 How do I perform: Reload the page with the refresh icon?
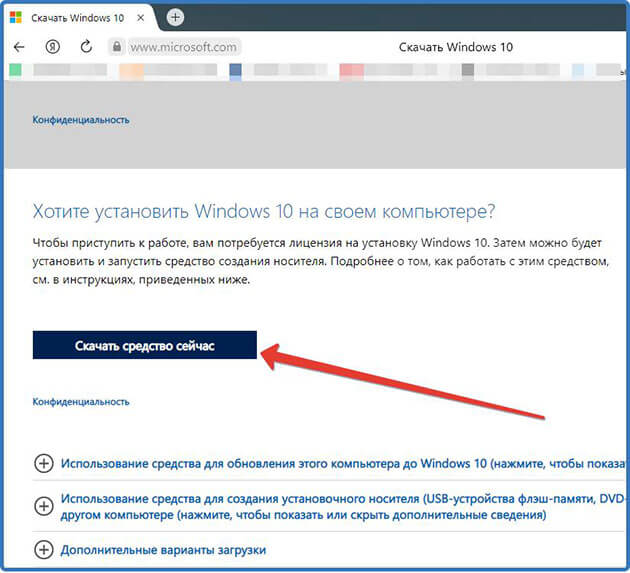point(86,47)
